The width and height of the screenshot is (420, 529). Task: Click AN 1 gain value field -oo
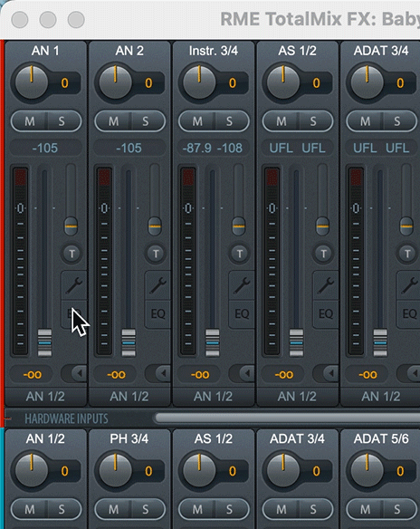(32, 374)
